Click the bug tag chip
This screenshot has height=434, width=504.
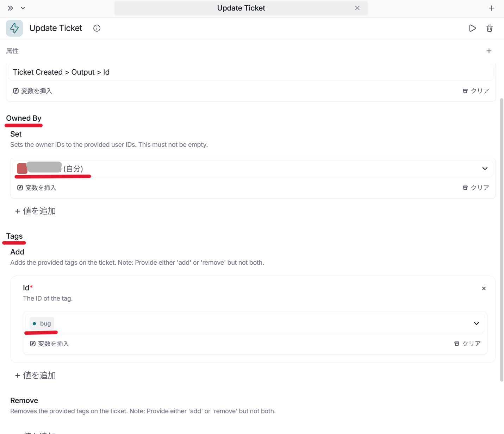coord(42,323)
